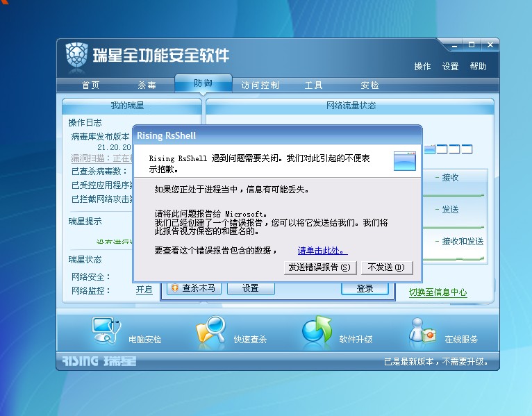Click the shield icon on 查杀木马
Screen dimensions: 532x416
pos(175,288)
